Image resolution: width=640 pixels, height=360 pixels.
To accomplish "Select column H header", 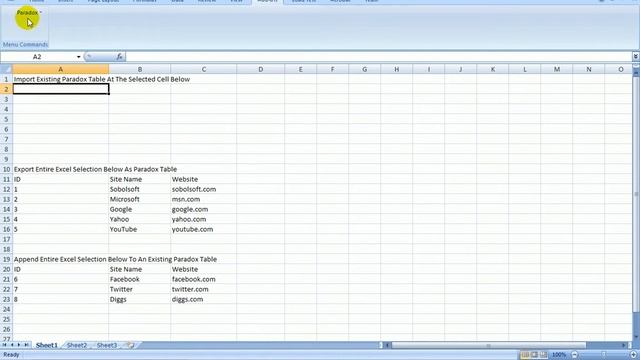I will 396,69.
